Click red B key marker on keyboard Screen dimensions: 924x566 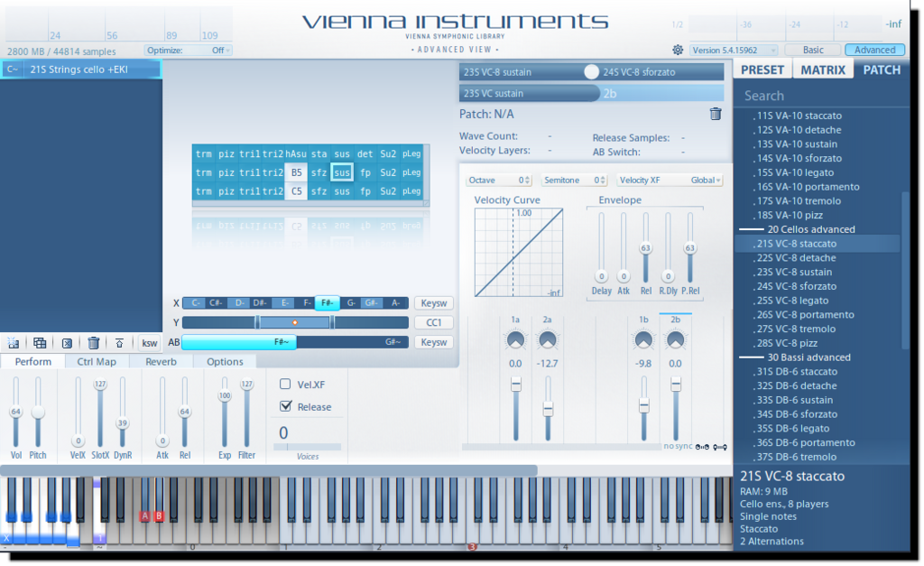coord(159,515)
